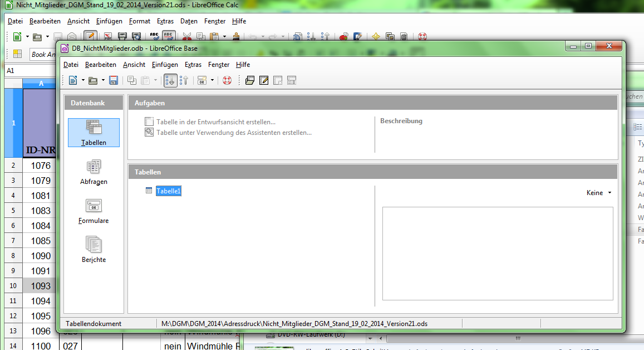Click Sort Descending icon in Base toolbar

[184, 80]
